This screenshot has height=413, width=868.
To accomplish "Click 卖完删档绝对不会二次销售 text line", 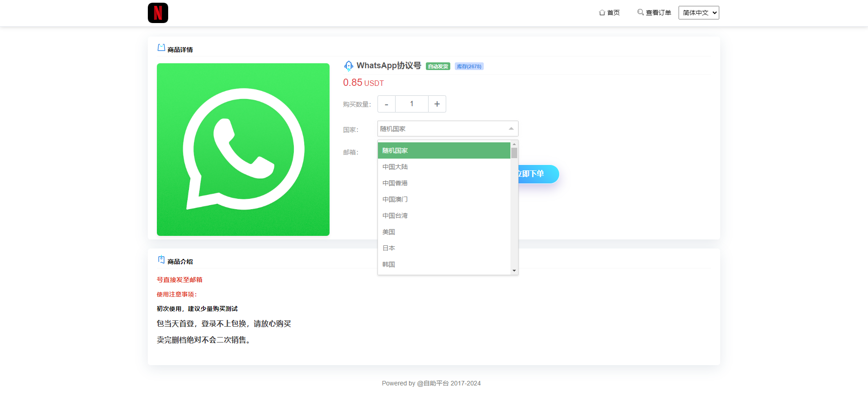I will [x=204, y=340].
